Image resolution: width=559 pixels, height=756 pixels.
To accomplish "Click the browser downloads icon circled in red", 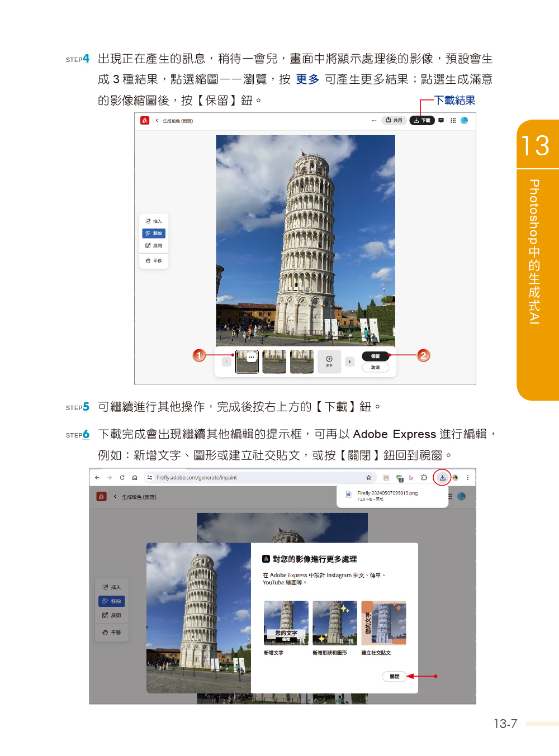I will (442, 478).
